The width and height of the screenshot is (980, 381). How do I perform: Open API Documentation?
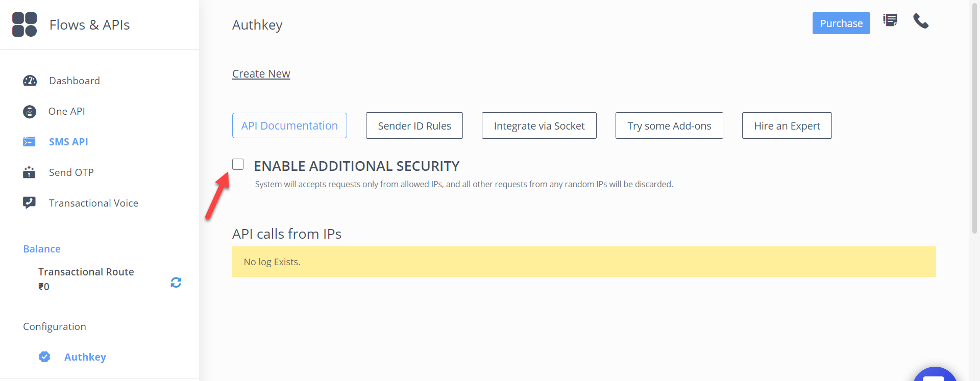pos(289,125)
